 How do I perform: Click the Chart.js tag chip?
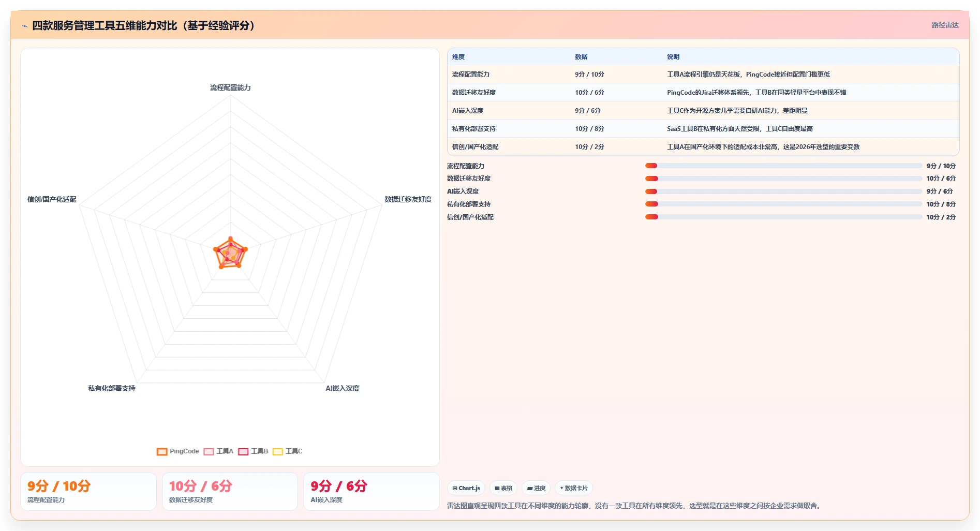point(466,488)
